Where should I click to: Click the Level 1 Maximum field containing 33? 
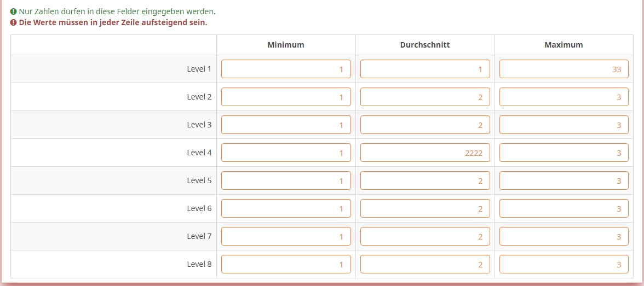(x=563, y=69)
